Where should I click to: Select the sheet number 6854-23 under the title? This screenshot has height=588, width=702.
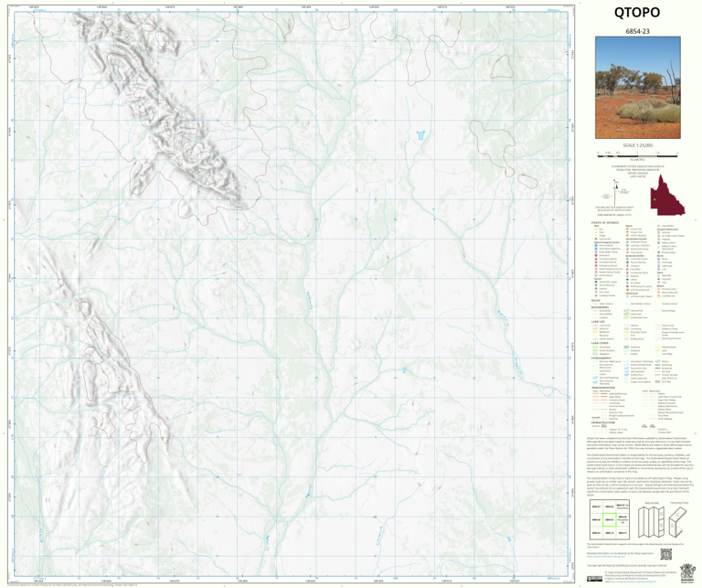click(637, 31)
